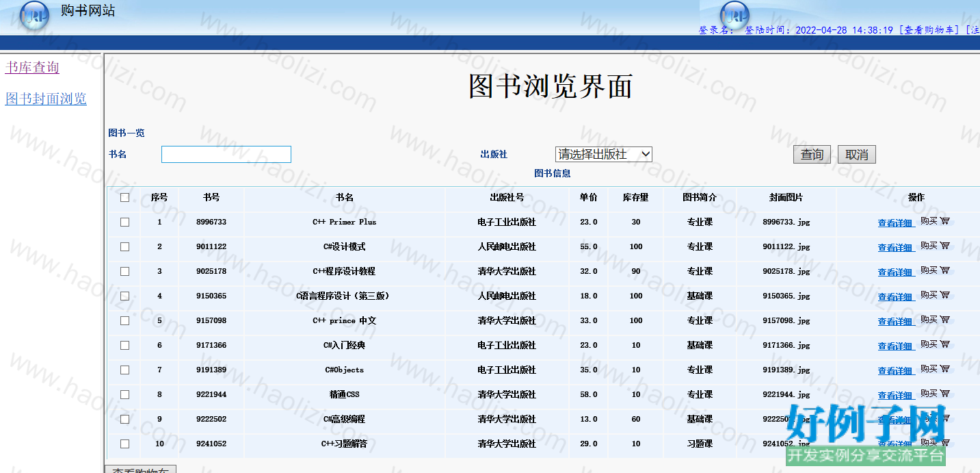Screen dimensions: 980x473
Task: Check the box for book 9191389
Action: point(124,370)
